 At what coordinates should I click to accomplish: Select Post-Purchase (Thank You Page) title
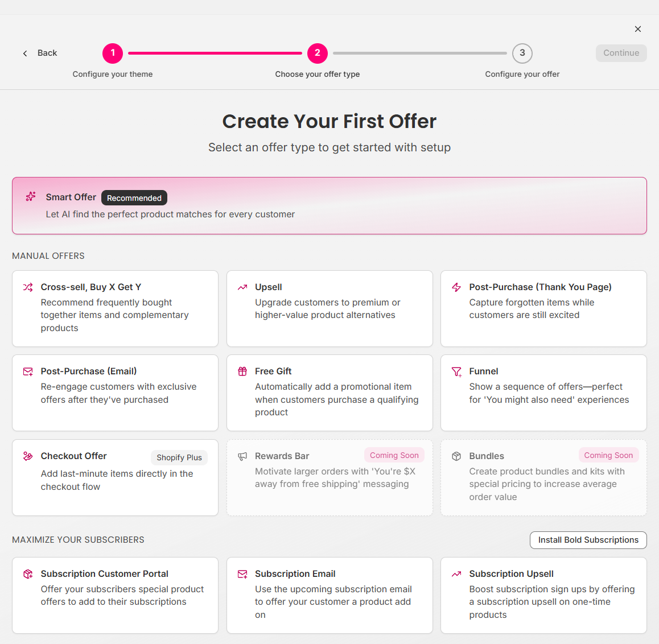point(541,287)
